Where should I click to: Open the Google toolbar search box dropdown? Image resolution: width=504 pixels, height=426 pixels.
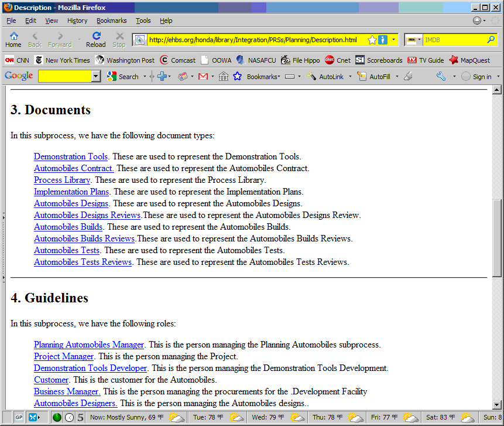point(96,77)
